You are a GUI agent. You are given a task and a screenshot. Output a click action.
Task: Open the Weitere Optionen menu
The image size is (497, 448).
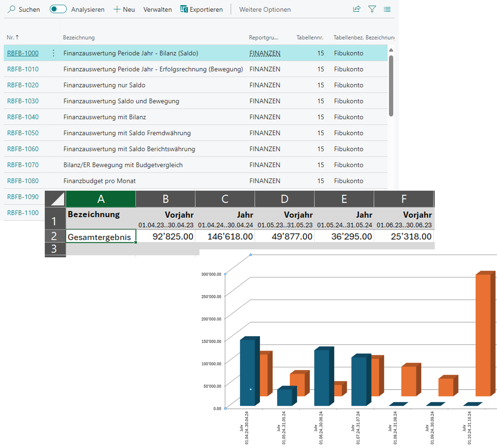(x=265, y=9)
